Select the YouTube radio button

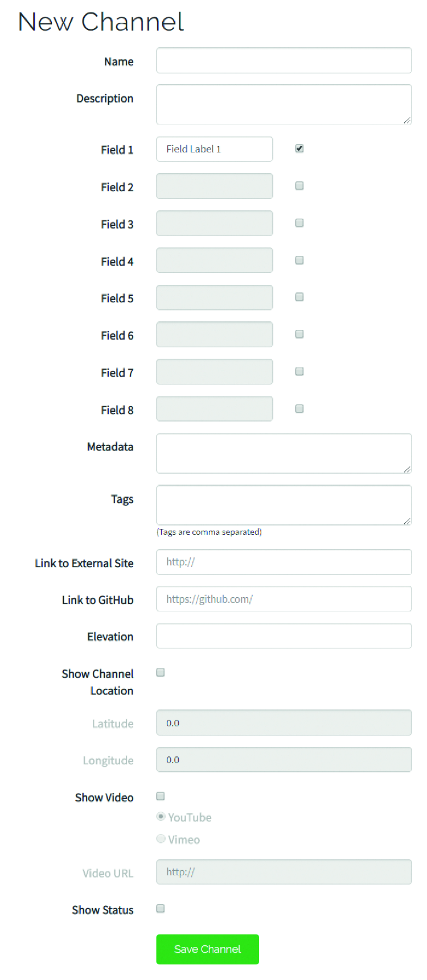point(161,817)
